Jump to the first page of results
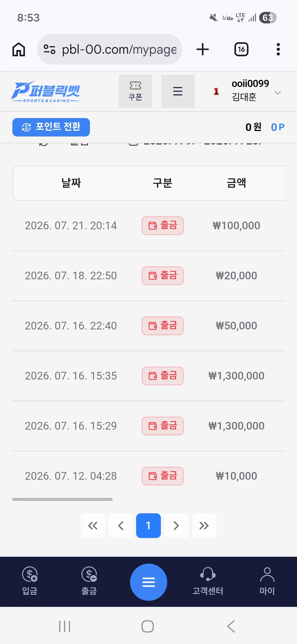Image resolution: width=297 pixels, height=644 pixels. coord(93,526)
